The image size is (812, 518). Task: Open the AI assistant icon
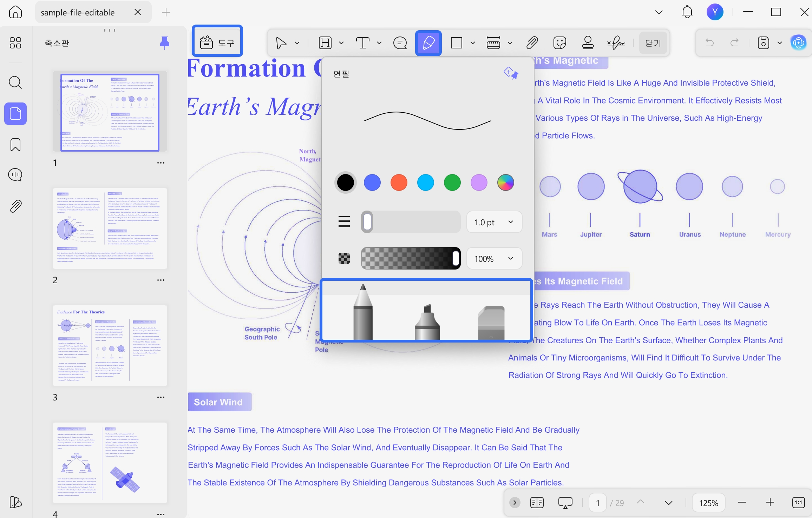(799, 43)
